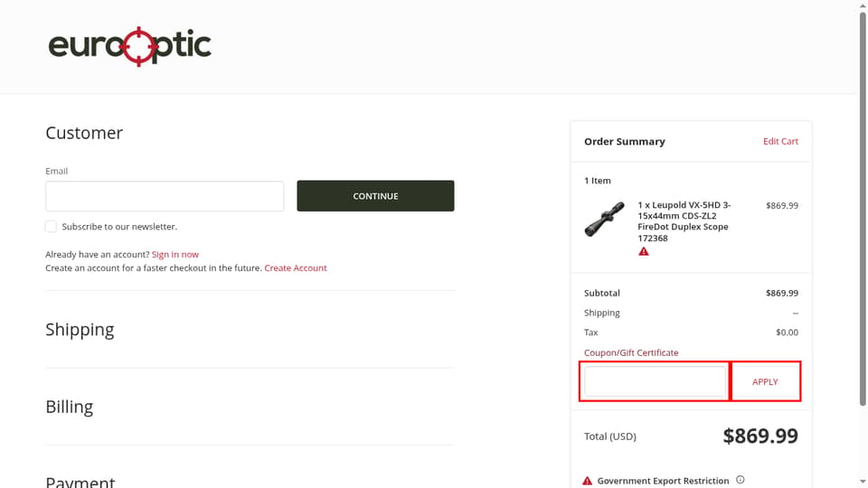Click the Tax $0.00 value

(787, 333)
